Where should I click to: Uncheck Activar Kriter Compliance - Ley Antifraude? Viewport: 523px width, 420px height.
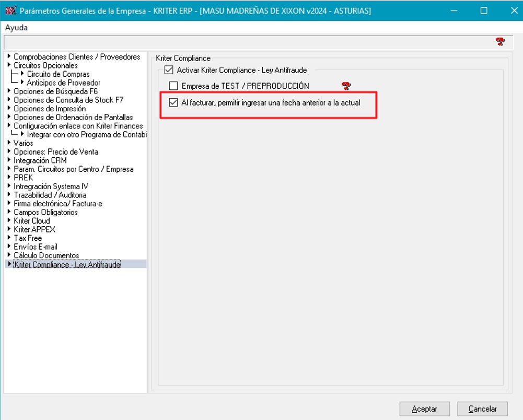pyautogui.click(x=169, y=70)
